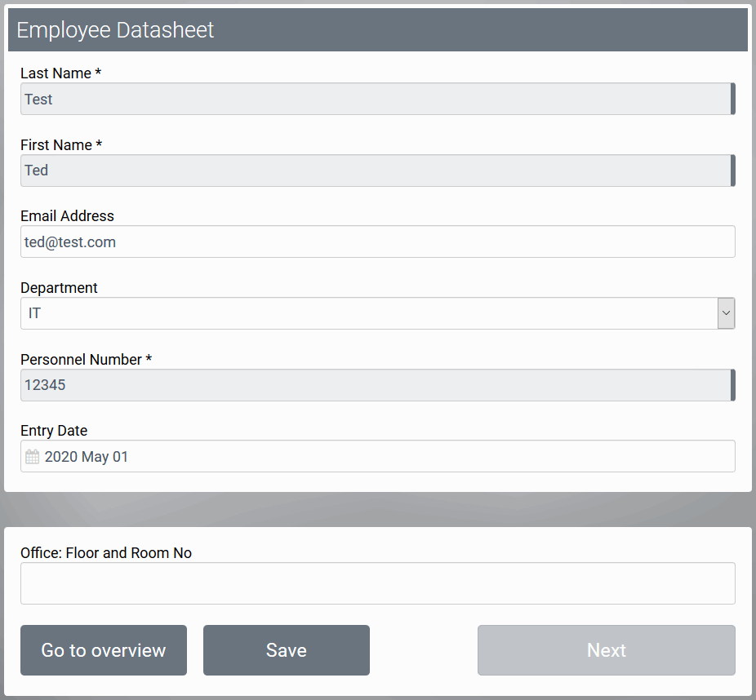
Task: Click the Department label
Action: coord(59,288)
